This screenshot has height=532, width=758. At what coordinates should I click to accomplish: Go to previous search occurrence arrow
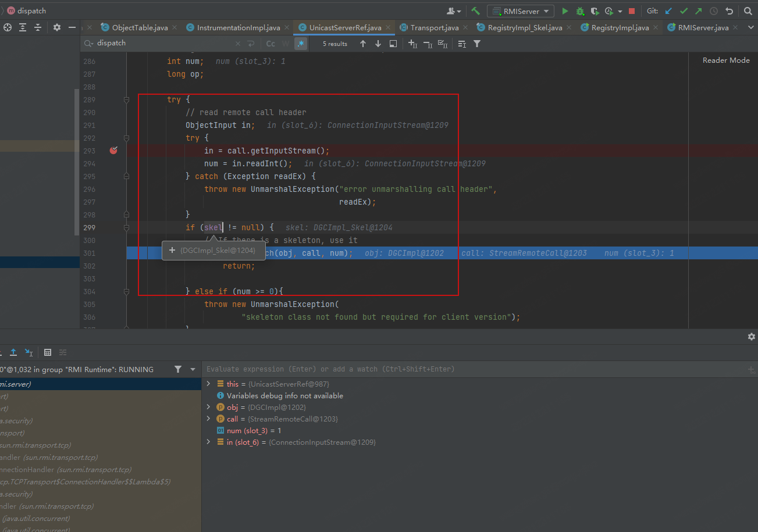coord(363,44)
